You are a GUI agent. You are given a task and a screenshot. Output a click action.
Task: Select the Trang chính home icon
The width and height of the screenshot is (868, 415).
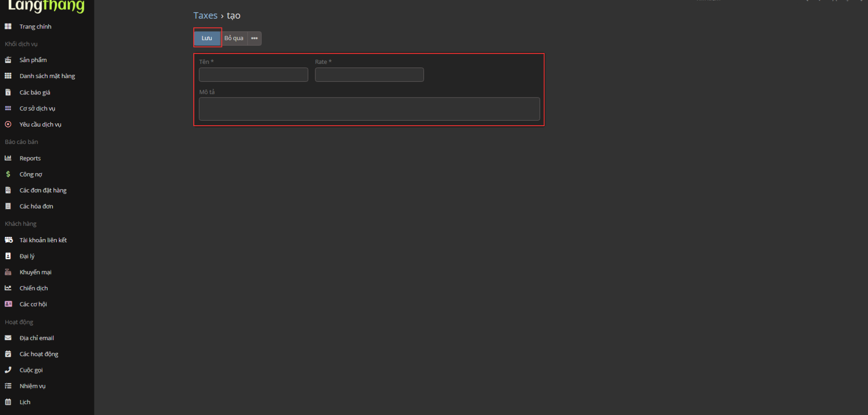[8, 26]
